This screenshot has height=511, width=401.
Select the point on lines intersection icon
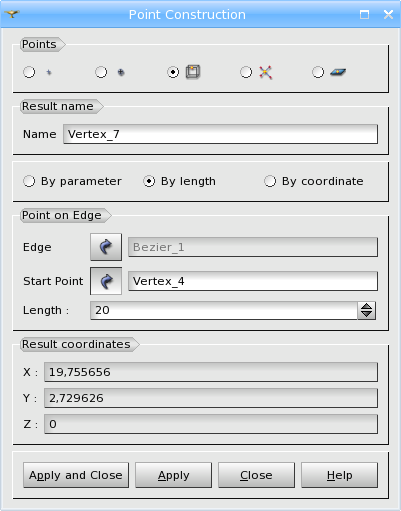265,72
